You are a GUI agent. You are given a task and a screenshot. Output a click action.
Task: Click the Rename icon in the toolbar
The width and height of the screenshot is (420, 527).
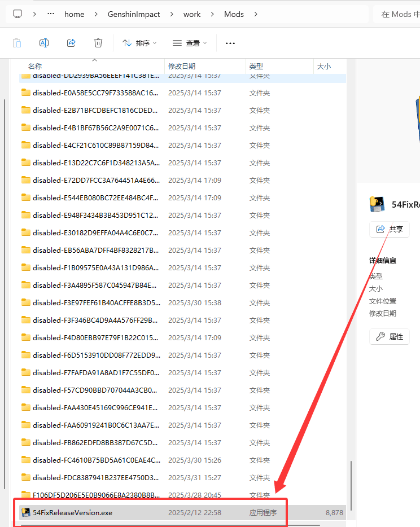tap(44, 43)
